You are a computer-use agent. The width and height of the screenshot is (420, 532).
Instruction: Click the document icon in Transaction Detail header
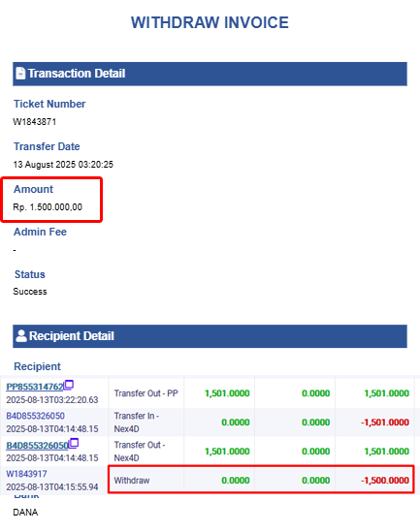(20, 74)
